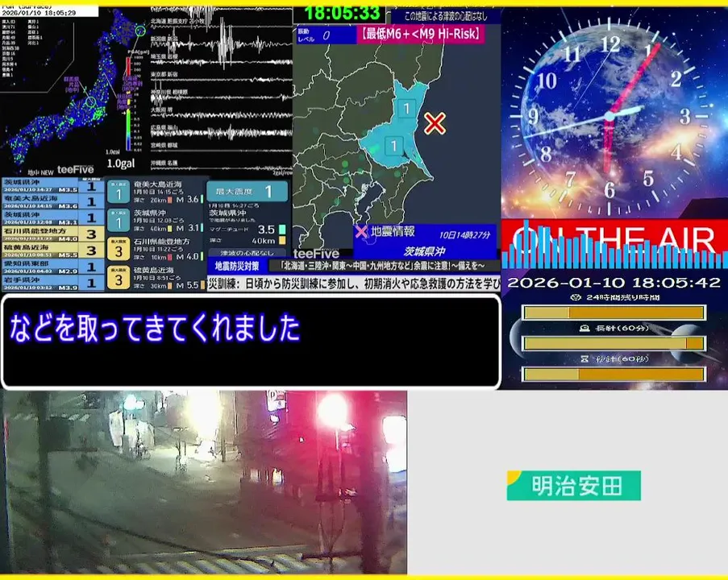This screenshot has width=728, height=580.
Task: Click the 1.0gal large readout
Action: coord(121,164)
